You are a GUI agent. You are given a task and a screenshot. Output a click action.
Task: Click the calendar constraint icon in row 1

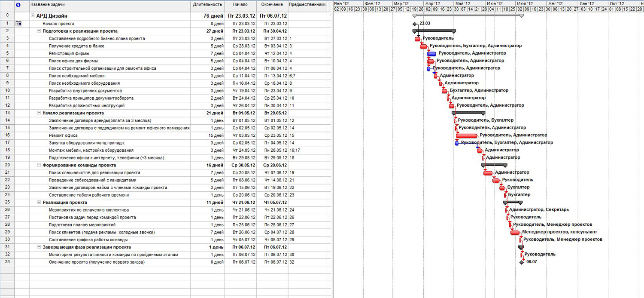(18, 24)
